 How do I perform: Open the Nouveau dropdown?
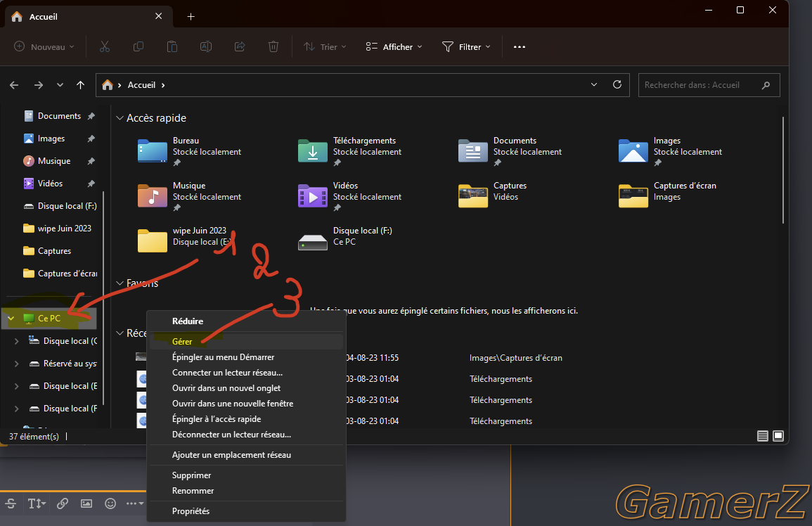44,46
